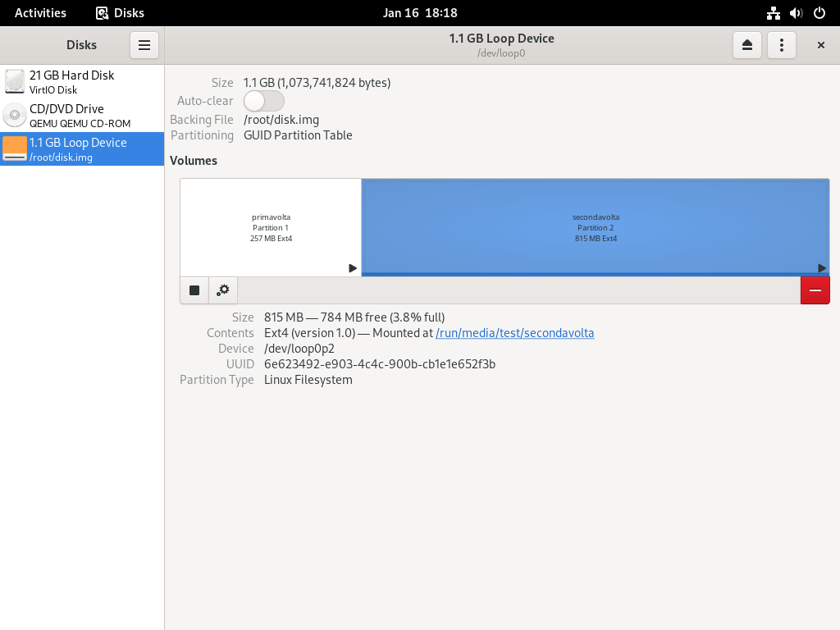
Task: Click the backing file path /root/disk.img
Action: coord(281,120)
